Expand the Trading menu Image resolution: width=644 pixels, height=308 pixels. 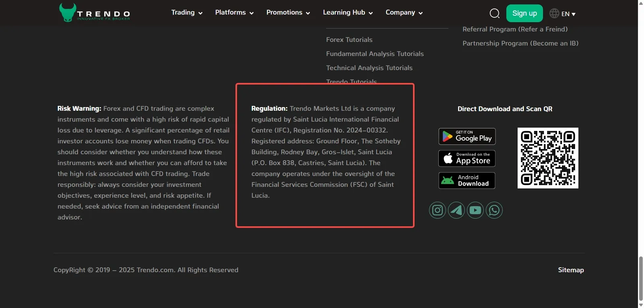click(x=187, y=12)
